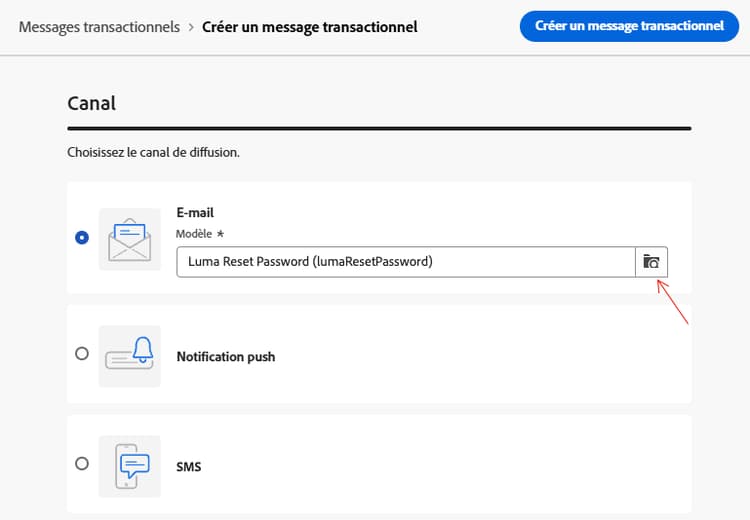
Task: Click the Créer un message transactionnel button
Action: point(629,26)
